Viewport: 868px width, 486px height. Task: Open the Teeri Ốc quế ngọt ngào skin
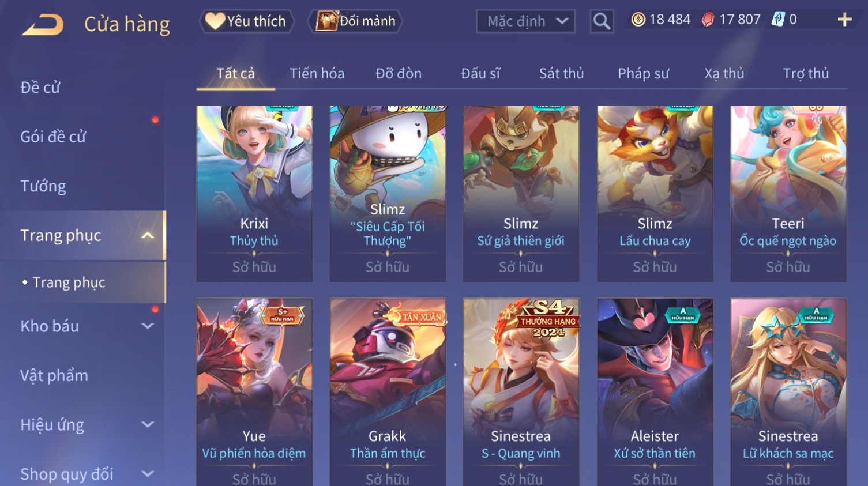coord(788,194)
